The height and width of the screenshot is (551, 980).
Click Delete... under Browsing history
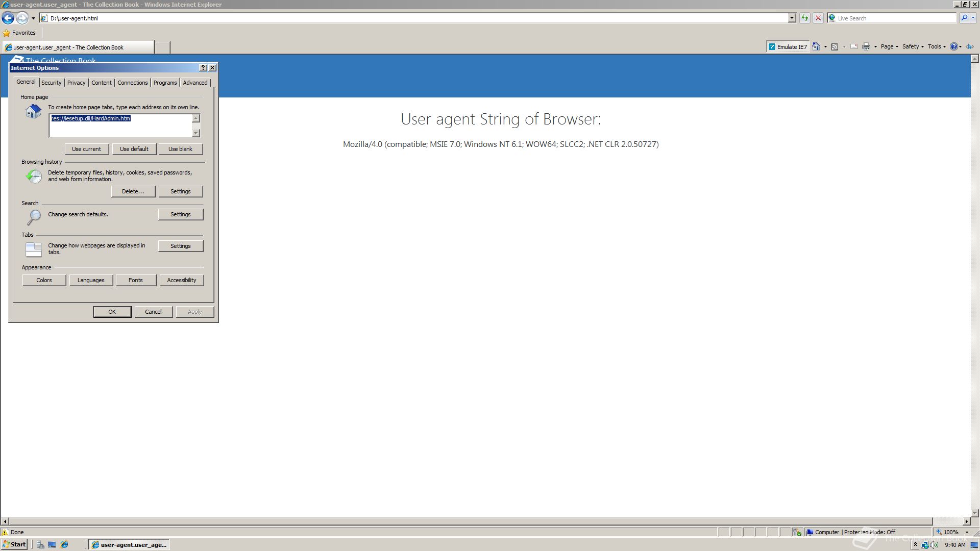(x=133, y=191)
